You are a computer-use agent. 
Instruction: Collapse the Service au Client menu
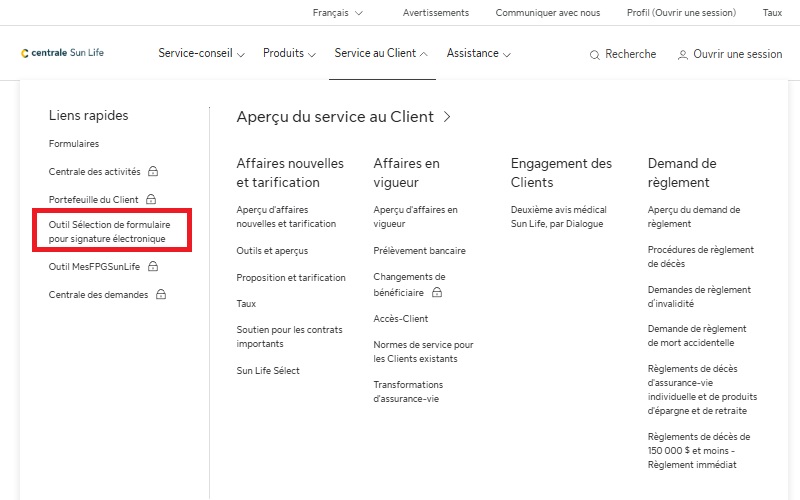381,54
